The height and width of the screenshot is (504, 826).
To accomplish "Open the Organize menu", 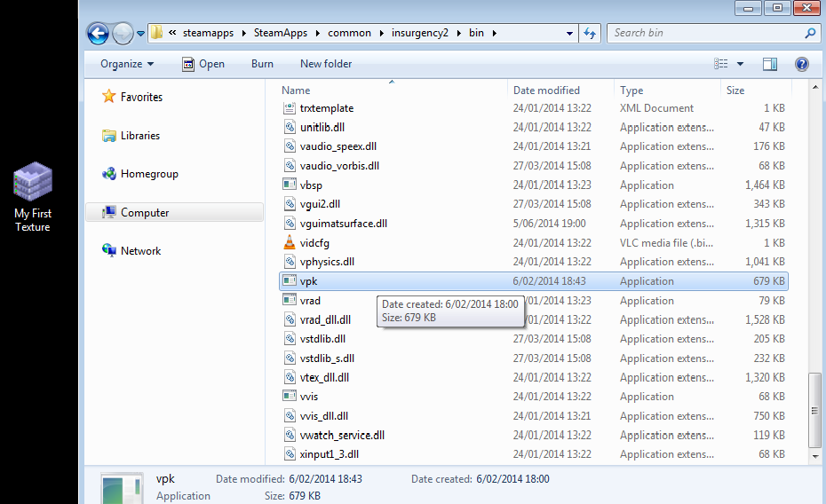I will tap(127, 64).
